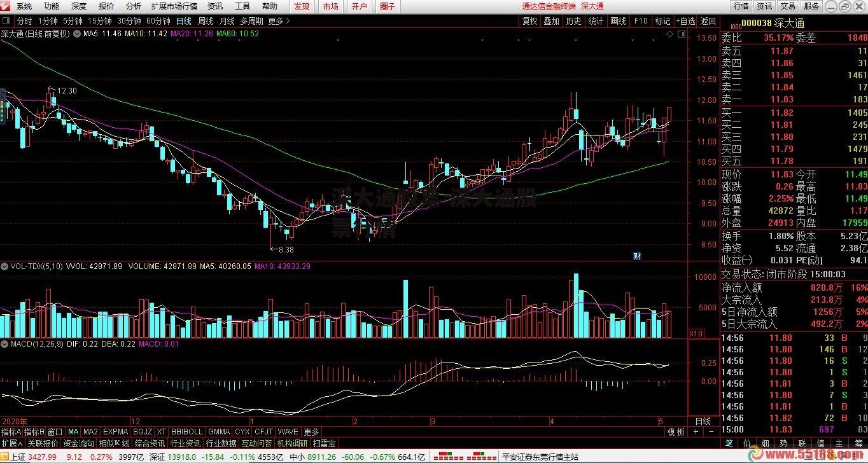
Task: Open the 功能 menu
Action: [x=52, y=6]
